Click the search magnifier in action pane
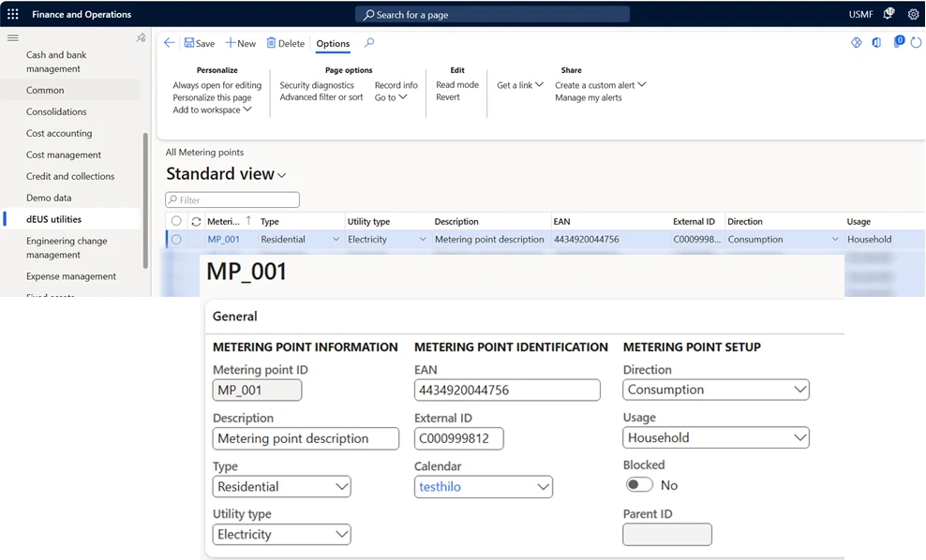The height and width of the screenshot is (560, 926). pyautogui.click(x=369, y=42)
